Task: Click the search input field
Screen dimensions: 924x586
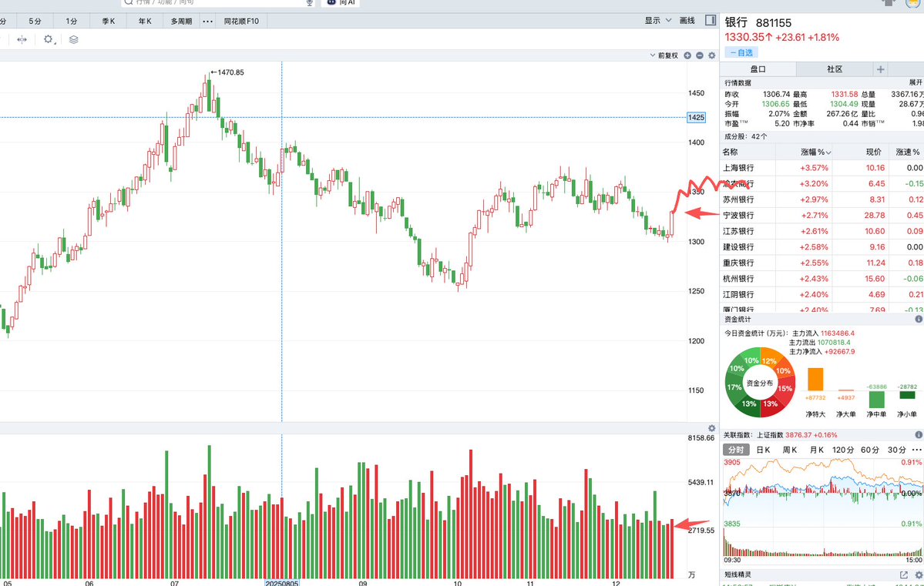Action: coord(218,2)
